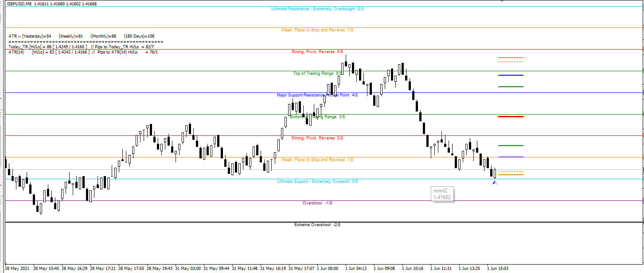
Task: Select the thick red short level segment
Action: point(511,117)
